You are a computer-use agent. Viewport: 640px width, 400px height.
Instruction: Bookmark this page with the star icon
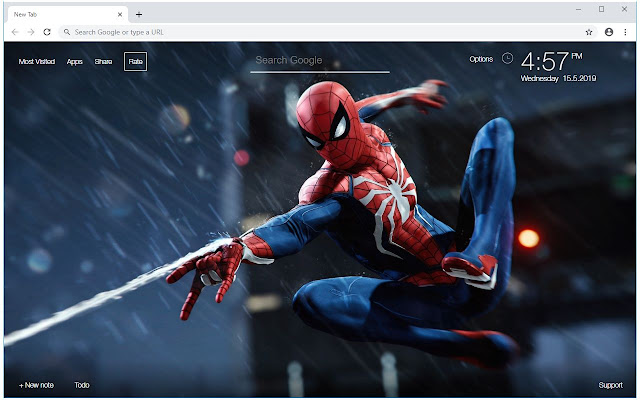[589, 32]
